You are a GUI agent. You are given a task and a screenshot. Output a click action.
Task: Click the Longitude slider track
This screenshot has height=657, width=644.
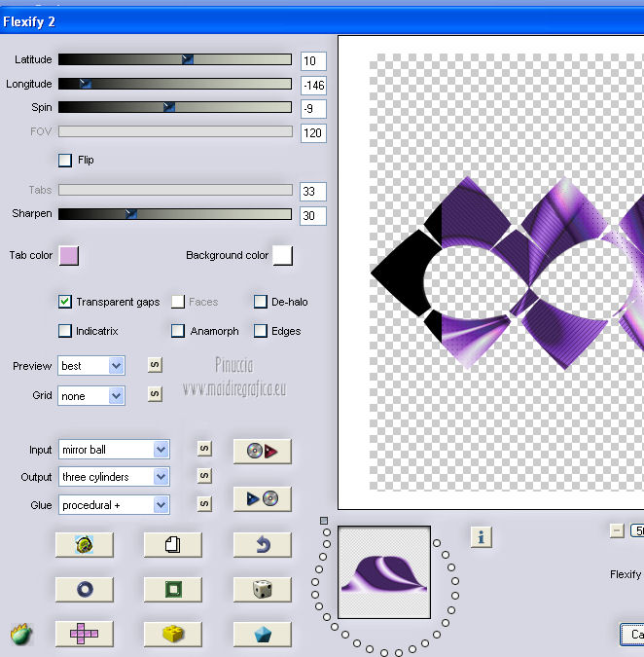pyautogui.click(x=175, y=84)
